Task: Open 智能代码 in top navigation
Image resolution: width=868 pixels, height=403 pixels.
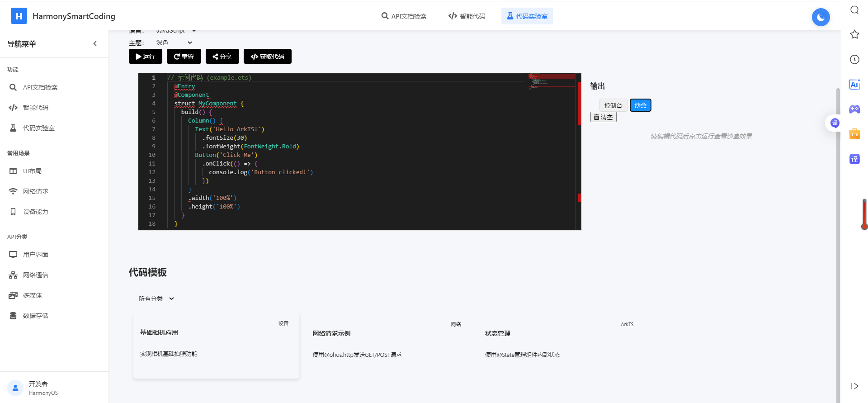Action: click(x=467, y=16)
